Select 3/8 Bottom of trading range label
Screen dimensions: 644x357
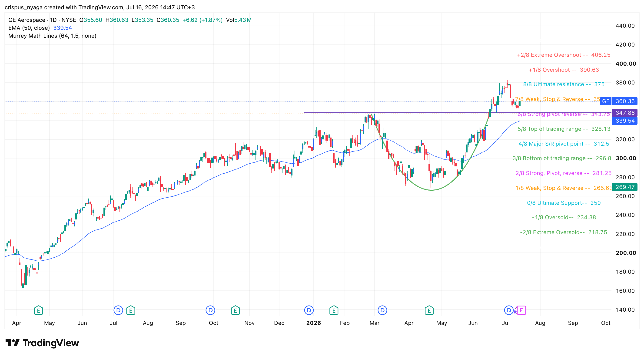[x=562, y=158]
